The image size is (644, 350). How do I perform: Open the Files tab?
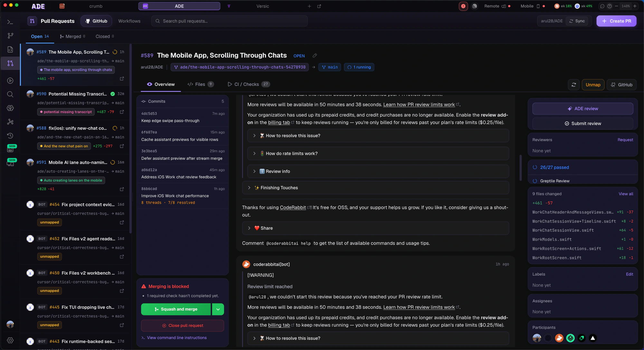click(x=200, y=84)
